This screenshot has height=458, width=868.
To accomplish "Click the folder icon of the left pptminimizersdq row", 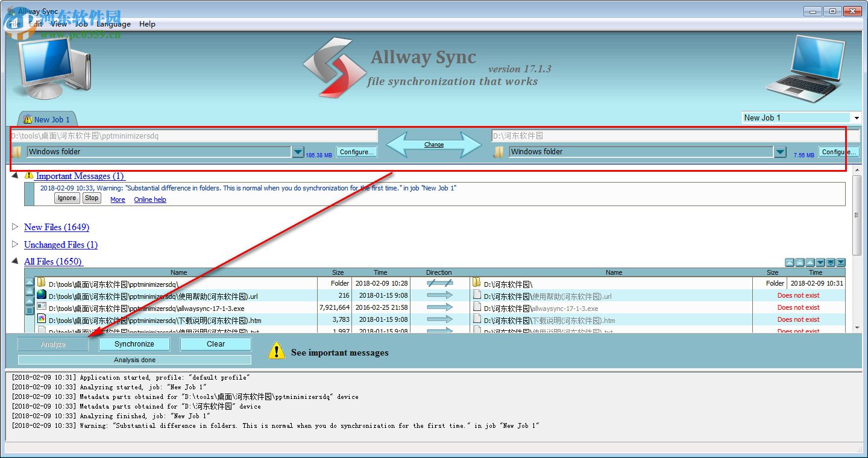I will click(41, 283).
